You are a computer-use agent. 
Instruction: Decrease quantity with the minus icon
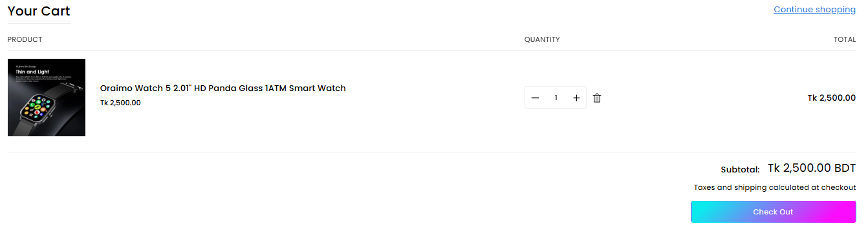point(535,98)
